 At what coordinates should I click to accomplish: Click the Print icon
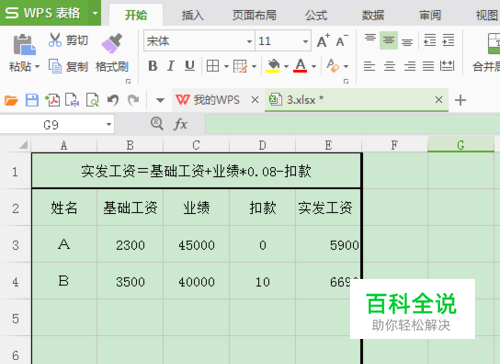pyautogui.click(x=72, y=100)
